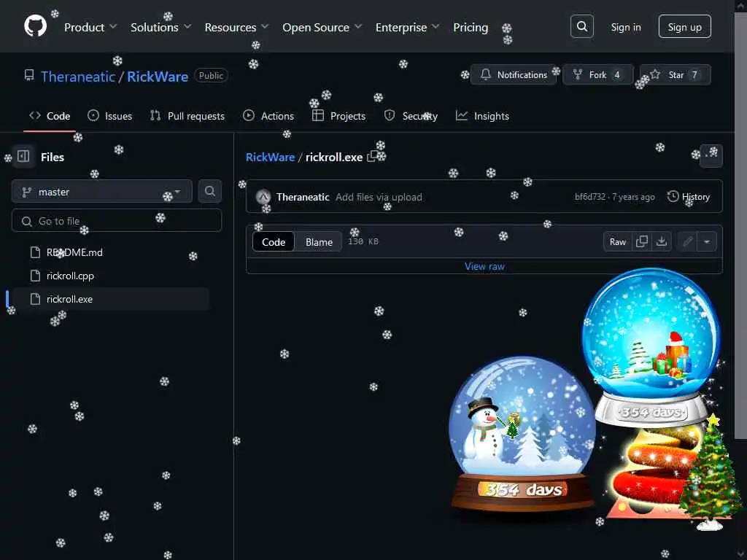The image size is (747, 560).
Task: Open the search magnifier in header
Action: (581, 27)
